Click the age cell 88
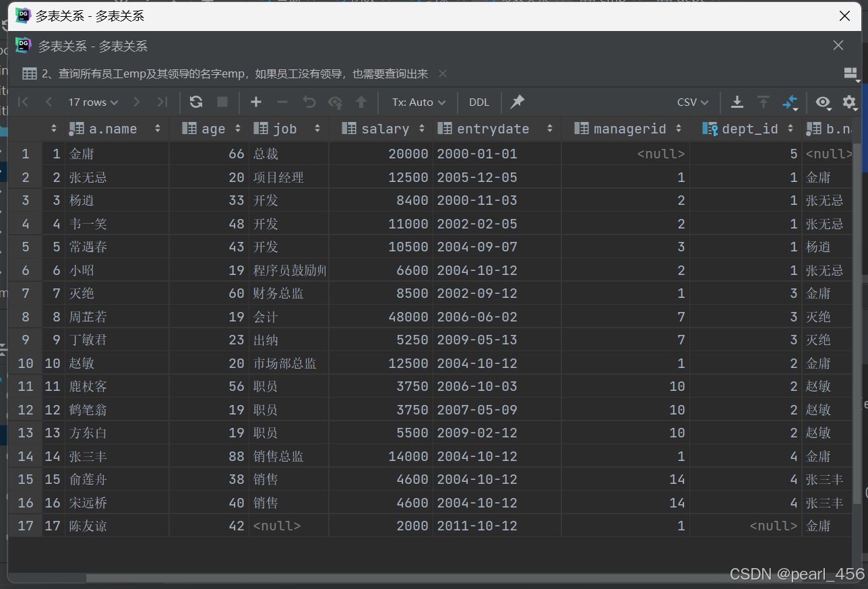This screenshot has width=868, height=589. [209, 456]
